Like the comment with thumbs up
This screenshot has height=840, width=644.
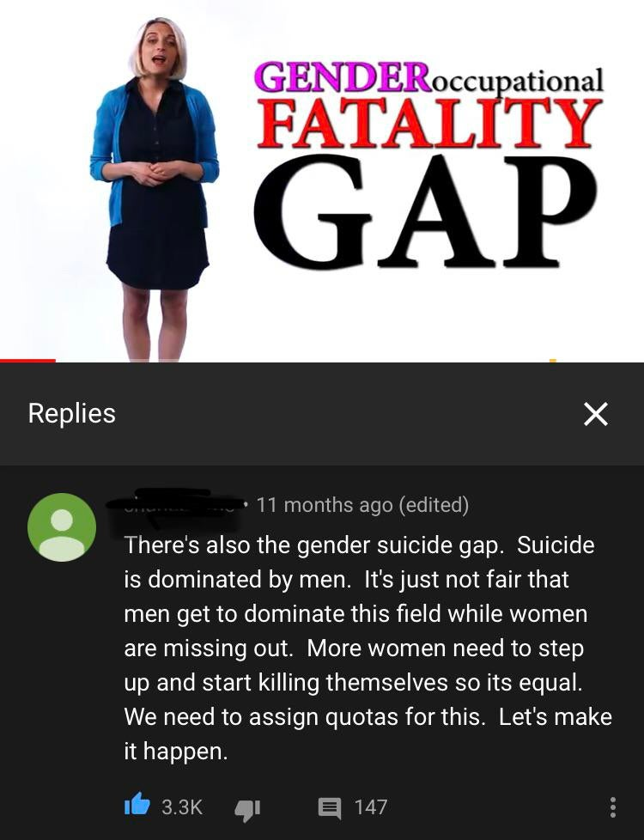[137, 805]
